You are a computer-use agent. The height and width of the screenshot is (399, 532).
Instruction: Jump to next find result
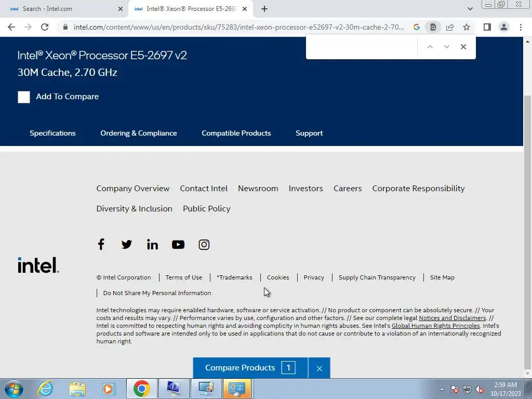click(x=446, y=47)
